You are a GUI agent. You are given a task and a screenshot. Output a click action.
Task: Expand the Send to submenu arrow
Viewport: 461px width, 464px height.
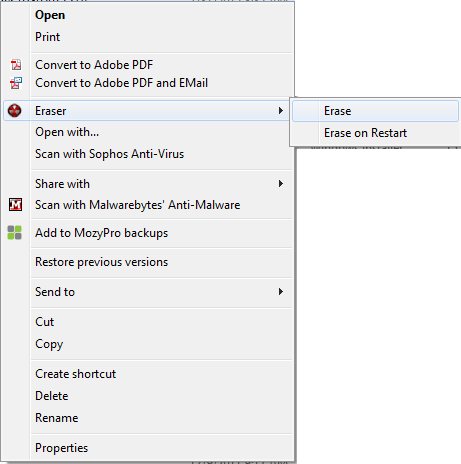click(x=281, y=292)
